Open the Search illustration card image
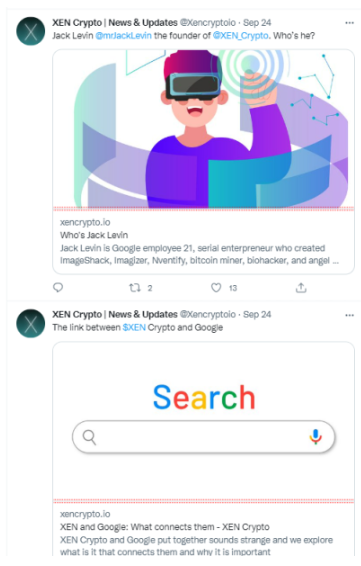361x566 pixels. [204, 421]
